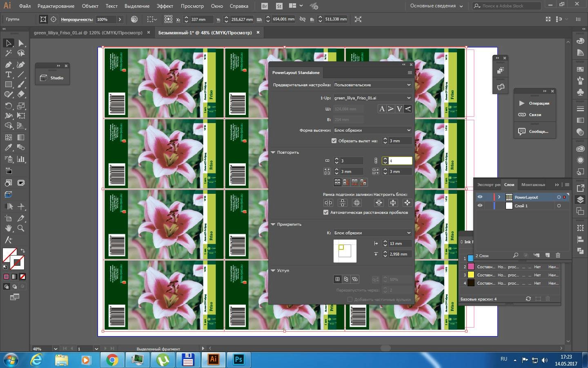Open the 'Объект' menu
Image resolution: width=588 pixels, height=368 pixels.
coord(90,6)
